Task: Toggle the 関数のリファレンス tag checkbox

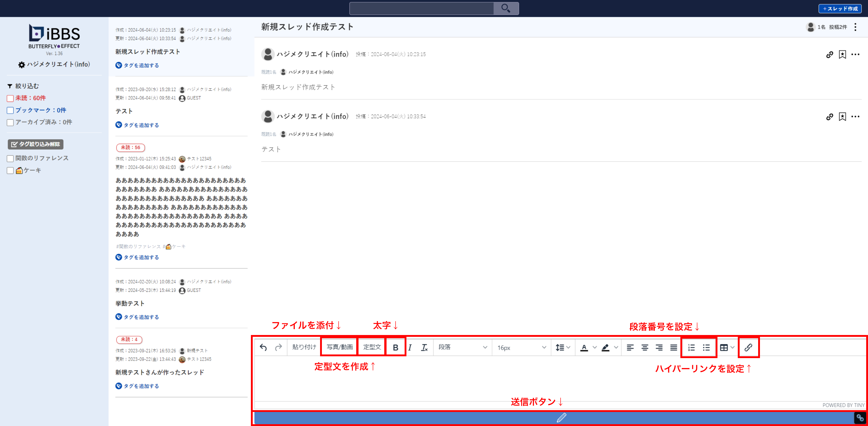Action: coord(10,158)
